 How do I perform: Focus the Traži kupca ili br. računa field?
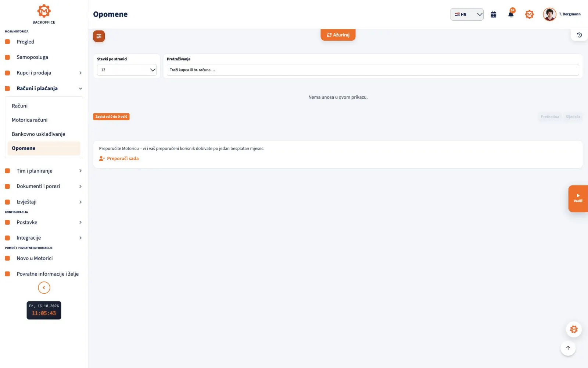click(373, 70)
